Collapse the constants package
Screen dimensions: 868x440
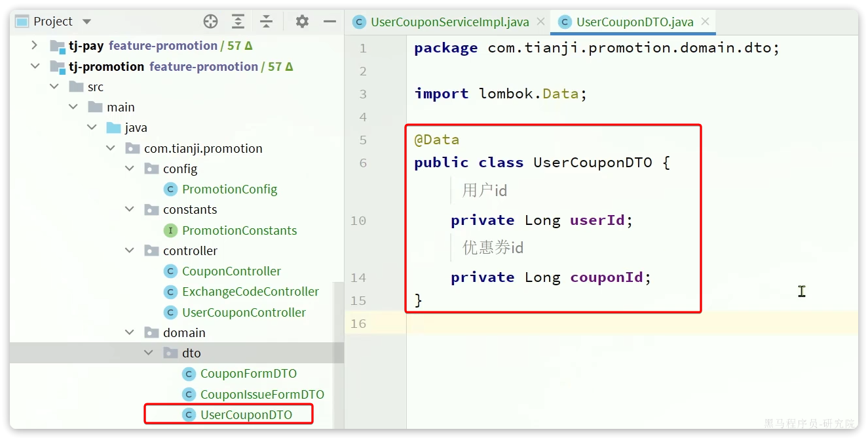click(x=129, y=210)
